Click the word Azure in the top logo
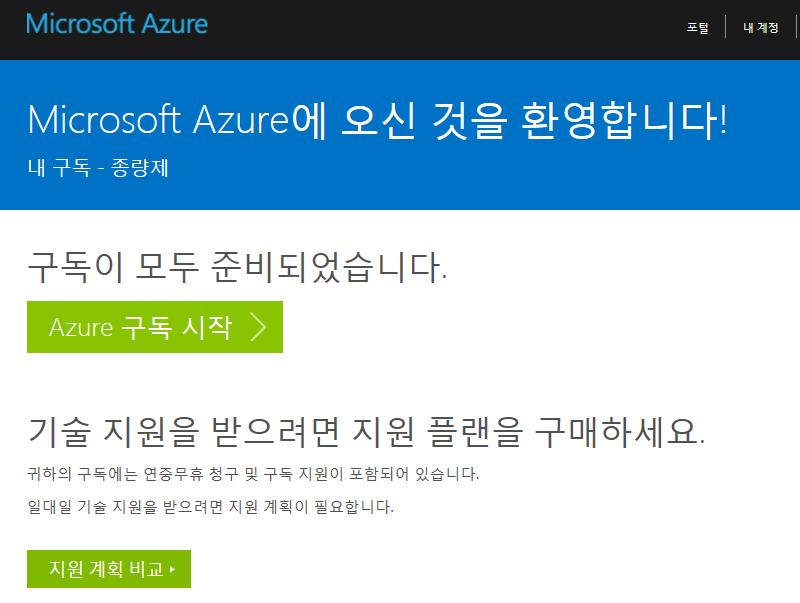 [174, 24]
